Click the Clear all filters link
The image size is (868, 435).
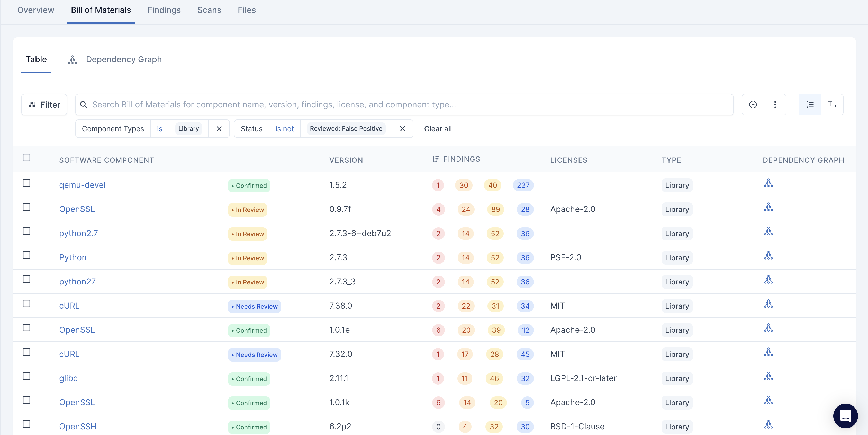(438, 129)
